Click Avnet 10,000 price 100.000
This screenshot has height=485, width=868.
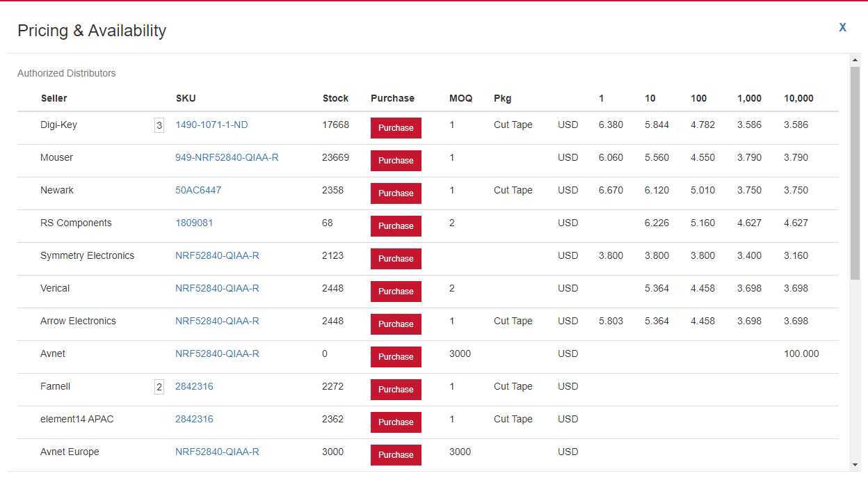[801, 354]
